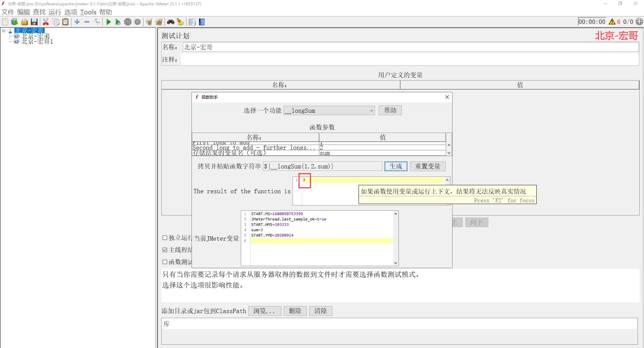644x348 pixels.
Task: Open help with the blue question icon
Action: (x=202, y=22)
